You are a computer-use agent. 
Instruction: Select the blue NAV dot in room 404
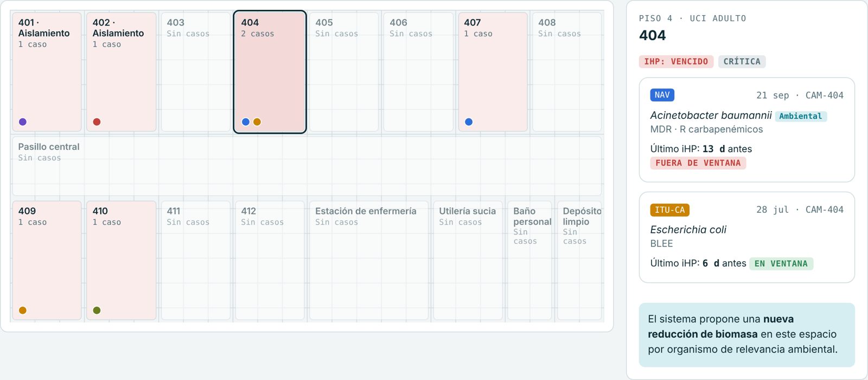246,122
